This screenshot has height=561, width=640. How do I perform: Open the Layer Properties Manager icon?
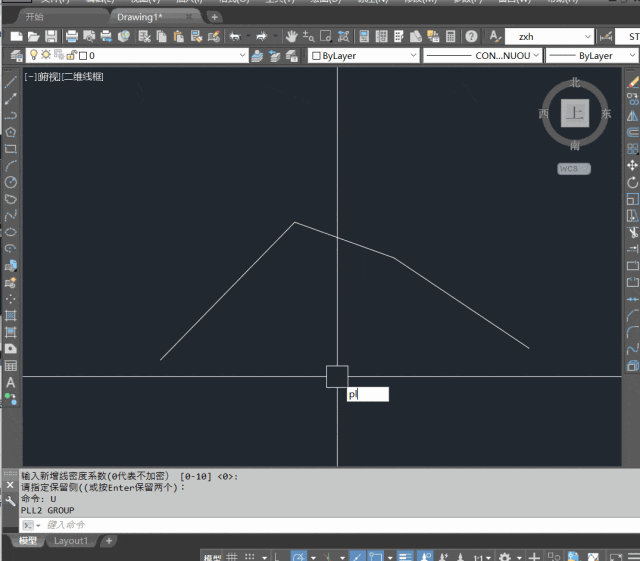coord(16,56)
